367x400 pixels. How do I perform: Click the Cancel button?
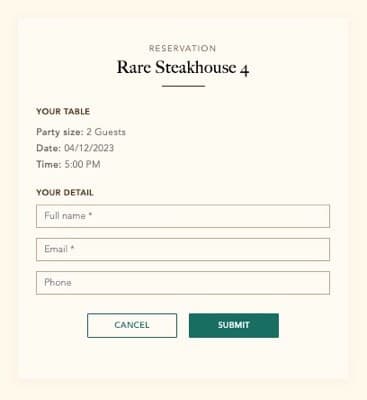click(132, 325)
